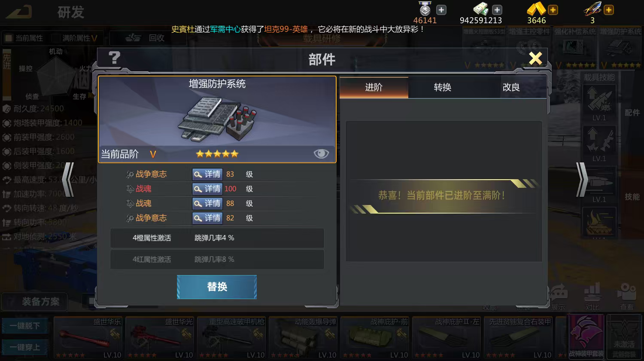
Task: Add cash using the plus icon
Action: [x=497, y=10]
